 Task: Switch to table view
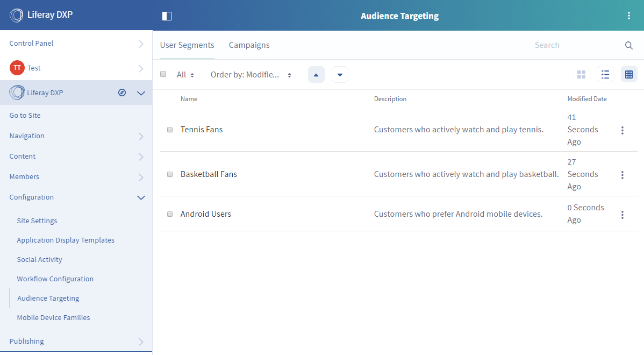click(x=629, y=74)
